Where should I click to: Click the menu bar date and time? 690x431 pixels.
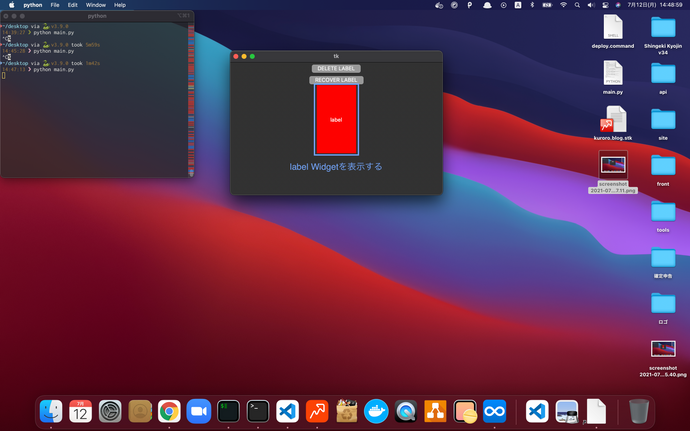[x=655, y=5]
